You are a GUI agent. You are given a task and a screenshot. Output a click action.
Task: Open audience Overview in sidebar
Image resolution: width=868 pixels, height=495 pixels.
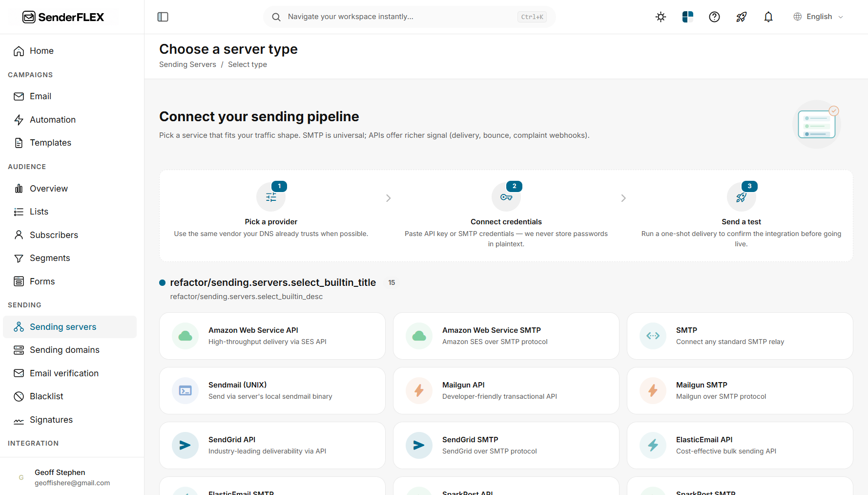70,189
